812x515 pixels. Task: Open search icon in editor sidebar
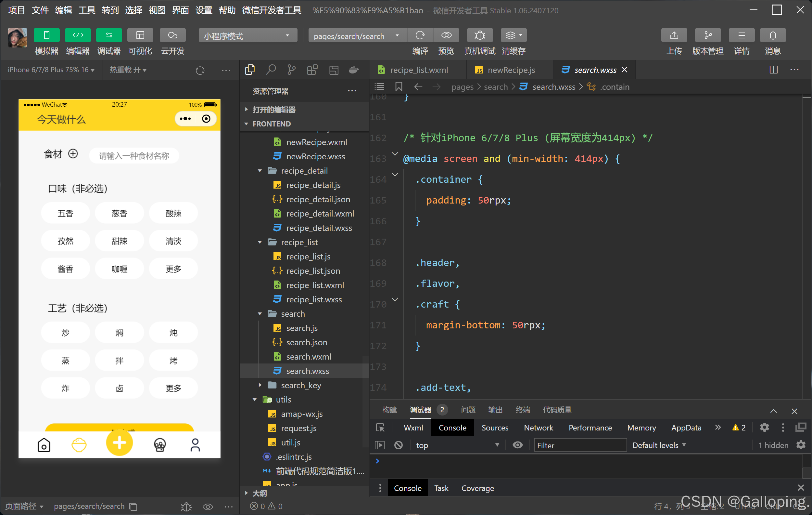271,70
